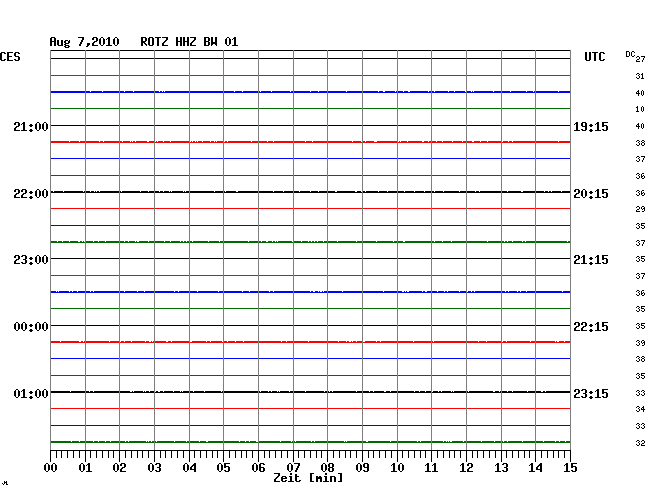The width and height of the screenshot is (650, 494).
Task: Click minute axis tick label "12"
Action: pyautogui.click(x=466, y=468)
